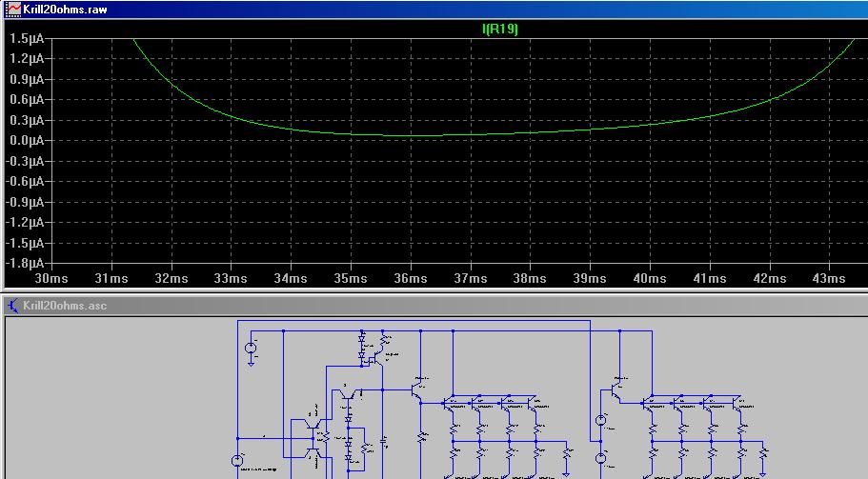Click the 0.9µA vertical axis label
The width and height of the screenshot is (868, 479).
pyautogui.click(x=27, y=79)
